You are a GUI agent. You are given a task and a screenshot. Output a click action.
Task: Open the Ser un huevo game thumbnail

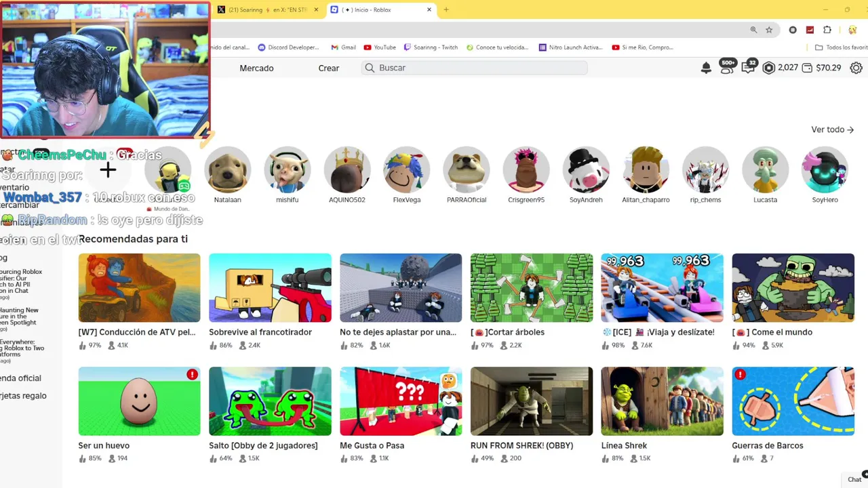(x=139, y=401)
